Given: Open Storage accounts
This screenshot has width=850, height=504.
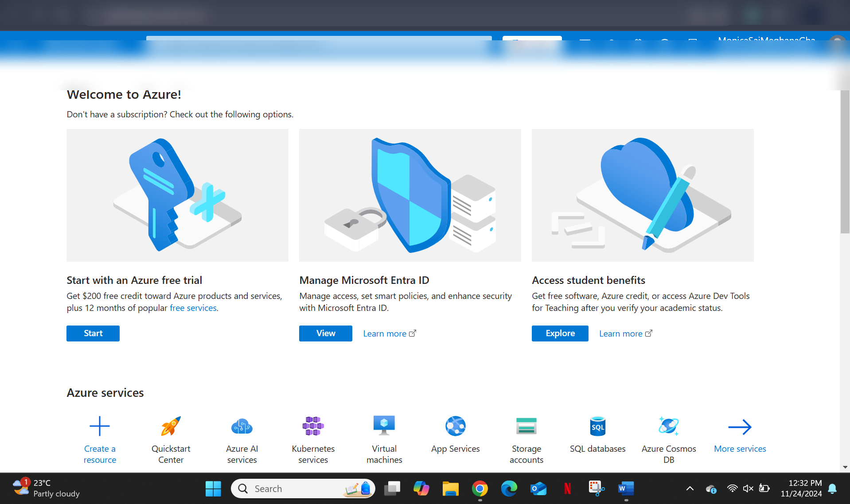Looking at the screenshot, I should [526, 440].
